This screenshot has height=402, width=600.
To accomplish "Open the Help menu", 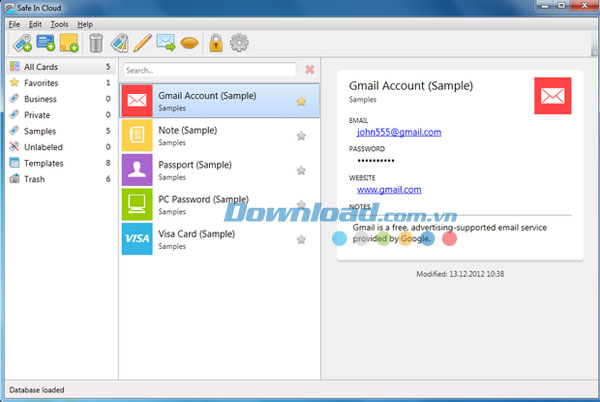I will pyautogui.click(x=85, y=24).
